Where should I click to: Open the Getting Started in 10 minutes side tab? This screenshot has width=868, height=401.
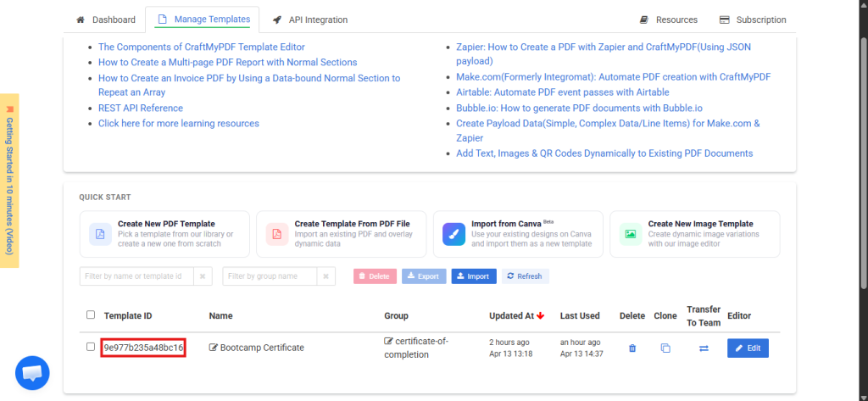(9, 181)
